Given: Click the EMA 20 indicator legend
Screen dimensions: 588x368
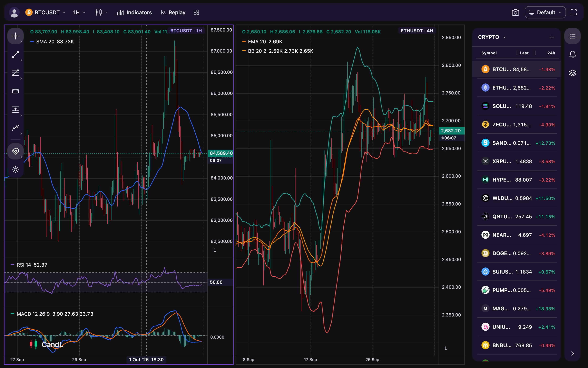Looking at the screenshot, I should click(x=262, y=42).
